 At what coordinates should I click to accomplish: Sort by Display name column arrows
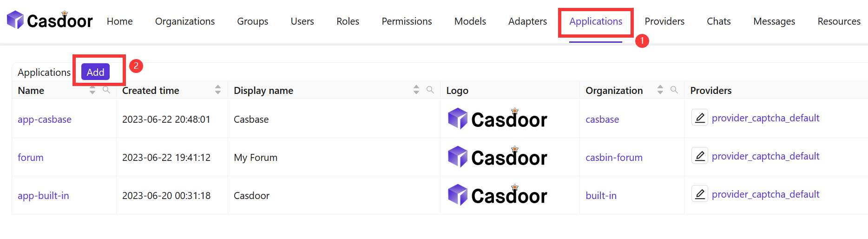tap(416, 90)
